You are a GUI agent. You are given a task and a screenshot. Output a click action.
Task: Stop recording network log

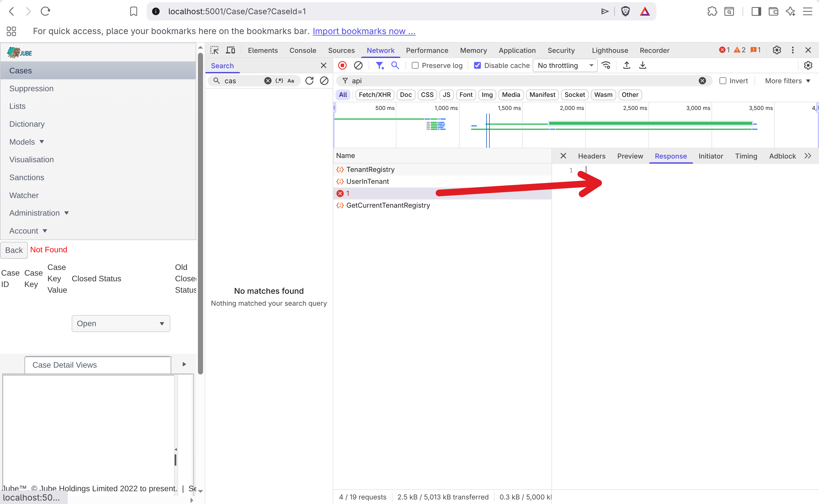tap(342, 65)
